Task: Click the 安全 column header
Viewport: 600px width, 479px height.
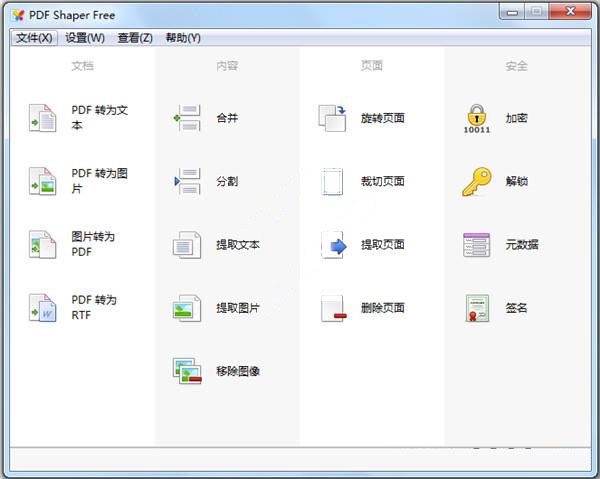Action: pos(517,66)
